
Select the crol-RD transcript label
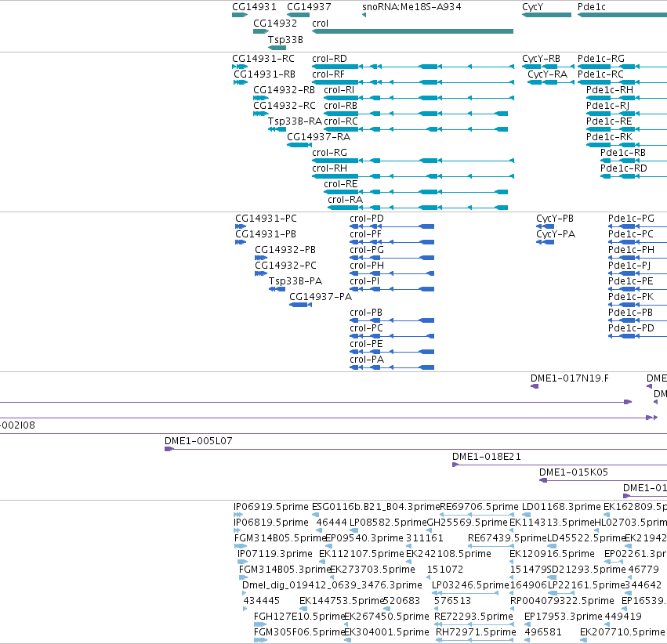[x=329, y=58]
